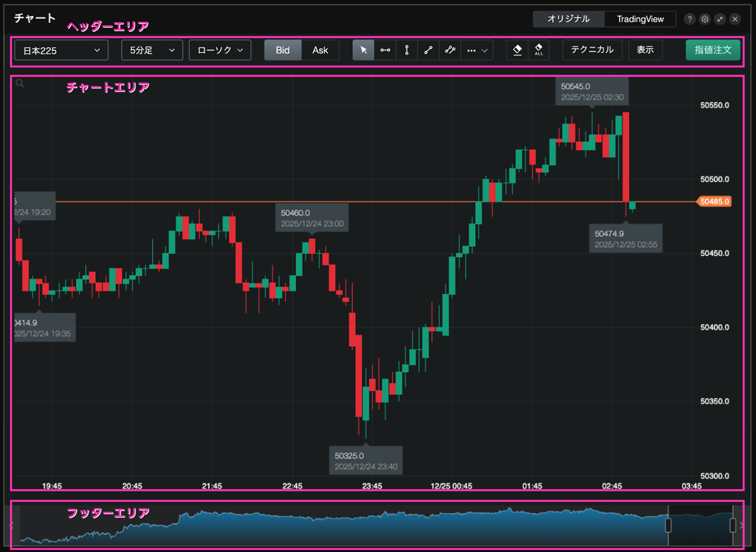Click the single-drawing eraser icon
The height and width of the screenshot is (552, 756).
(517, 50)
